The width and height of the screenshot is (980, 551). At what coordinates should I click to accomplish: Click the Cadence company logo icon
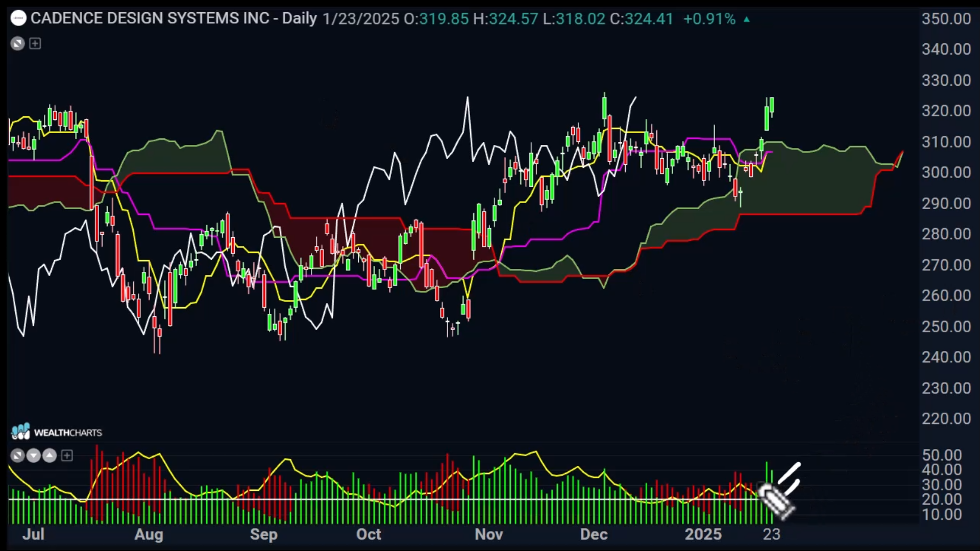(18, 19)
